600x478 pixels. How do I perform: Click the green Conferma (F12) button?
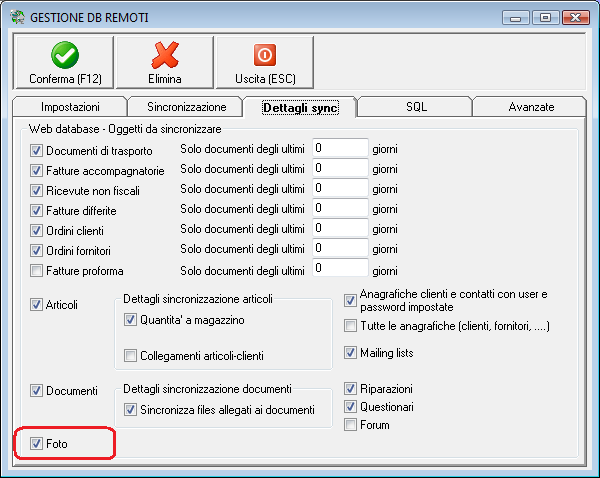click(x=64, y=62)
